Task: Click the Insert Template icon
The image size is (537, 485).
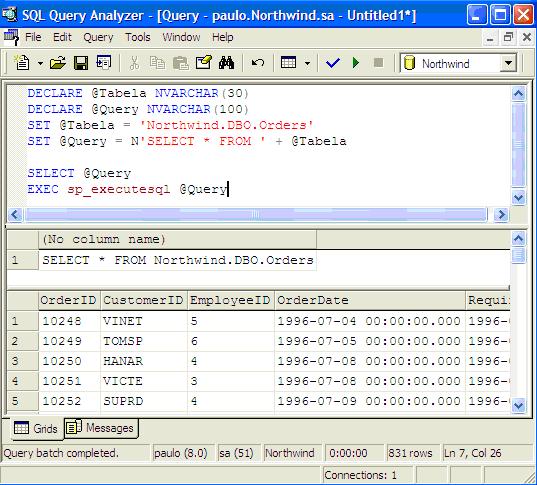Action: (103, 63)
